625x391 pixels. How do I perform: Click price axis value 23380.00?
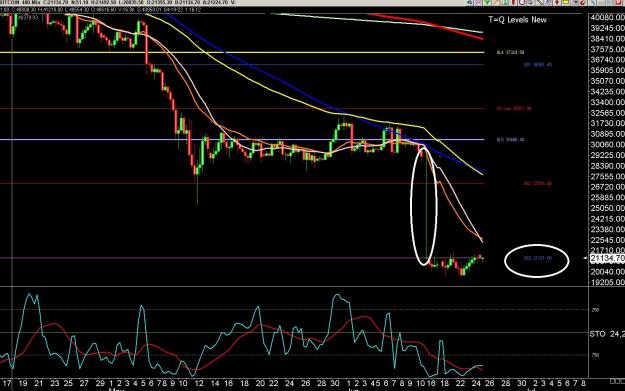607,230
